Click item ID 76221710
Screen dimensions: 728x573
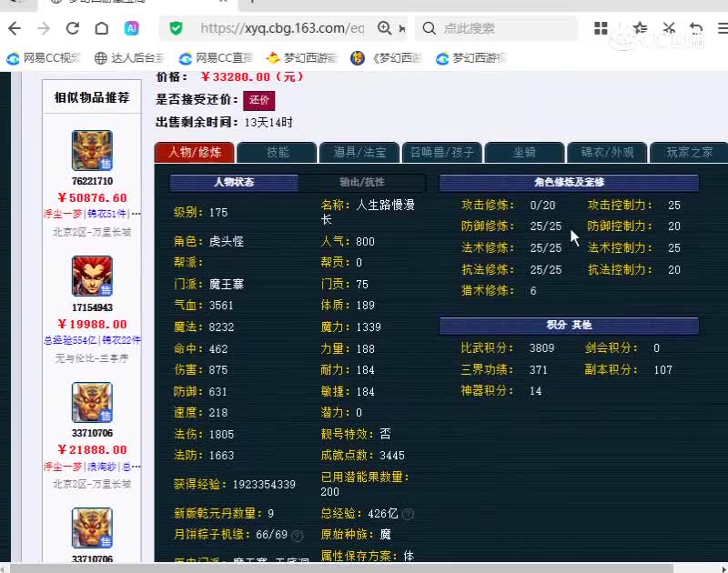[x=92, y=181]
